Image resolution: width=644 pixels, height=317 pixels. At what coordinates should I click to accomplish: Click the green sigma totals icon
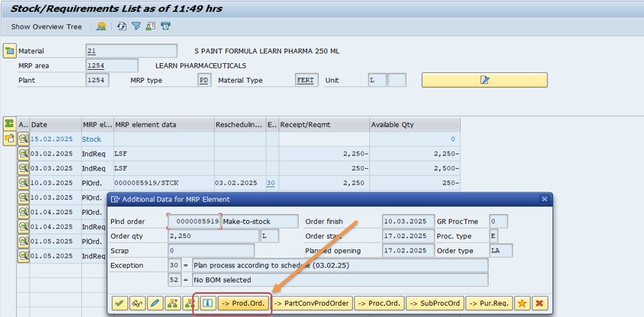[10, 124]
